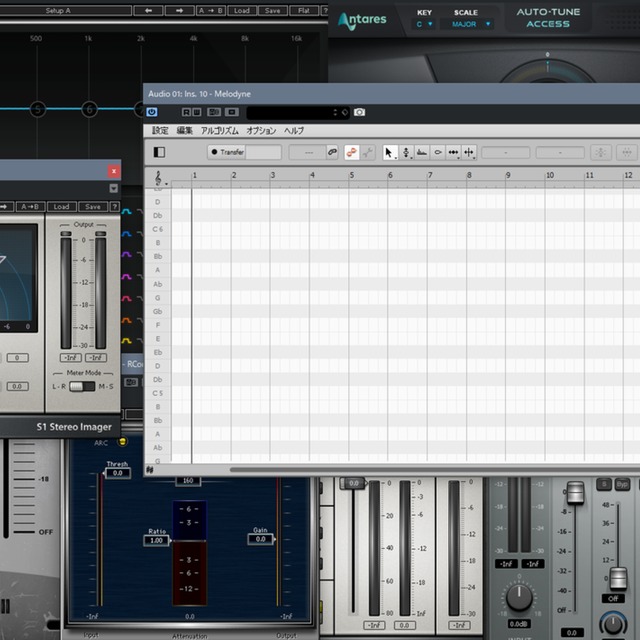Click the compressor Ratio value field
Screen dimensions: 640x640
tap(155, 540)
